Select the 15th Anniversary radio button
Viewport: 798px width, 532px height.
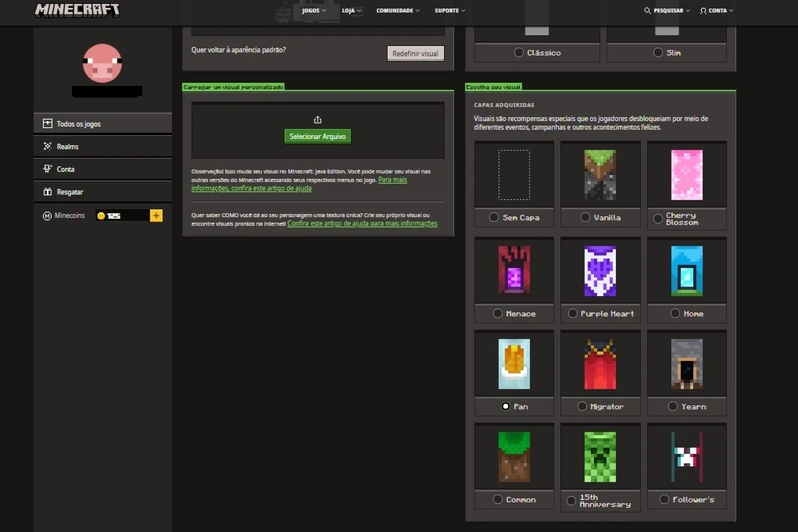571,501
